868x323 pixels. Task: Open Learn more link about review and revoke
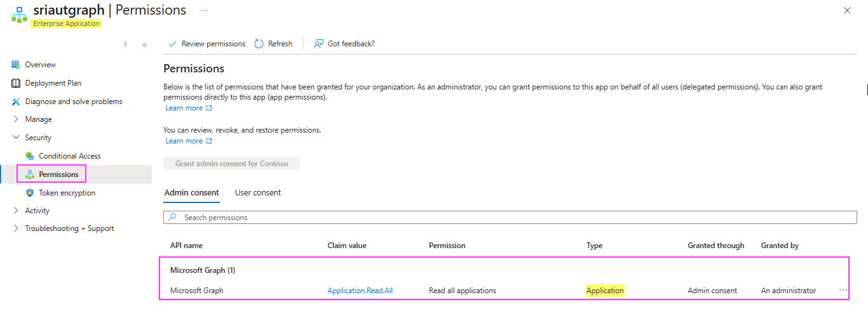point(184,141)
